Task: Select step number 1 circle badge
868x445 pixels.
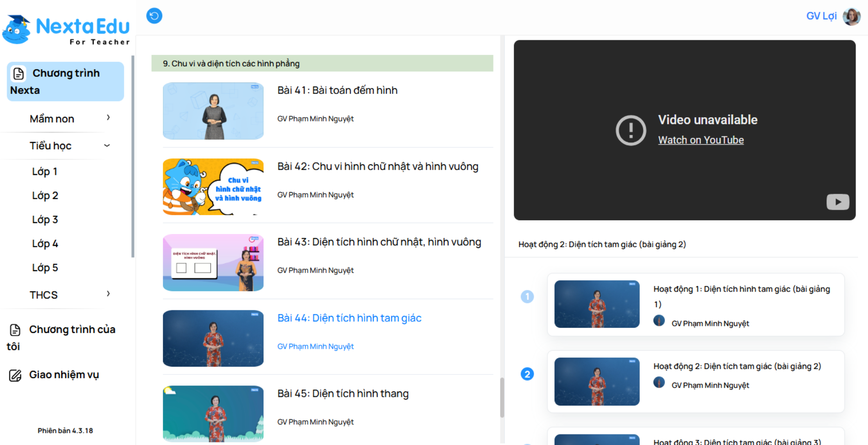Action: pyautogui.click(x=527, y=297)
